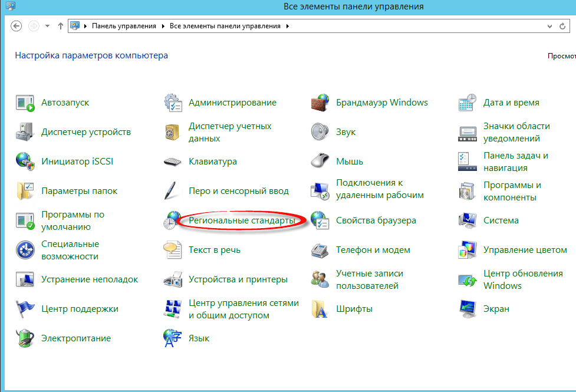Viewport: 576px width, 392px height.
Task: Click Все элементы панели управления breadcrumb
Action: pos(225,26)
